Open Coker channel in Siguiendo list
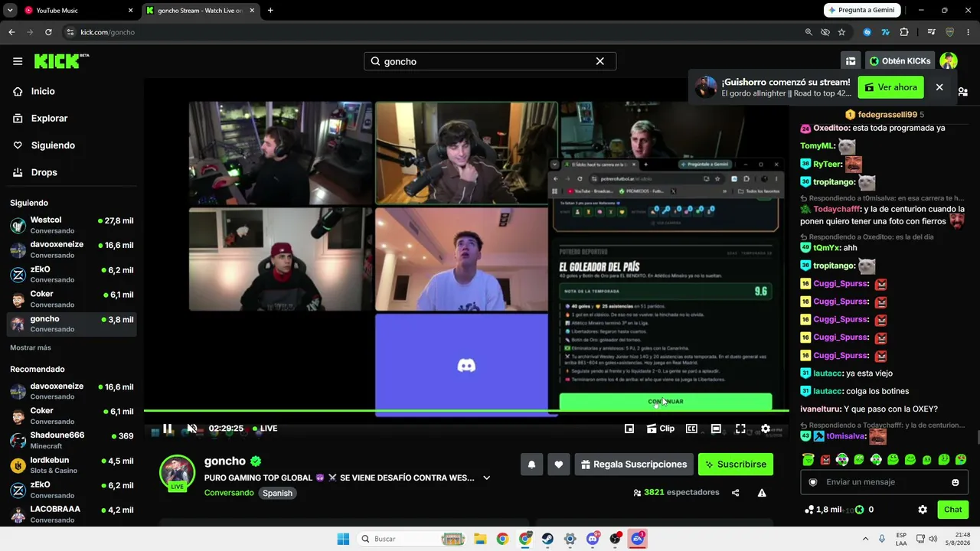 (x=72, y=298)
